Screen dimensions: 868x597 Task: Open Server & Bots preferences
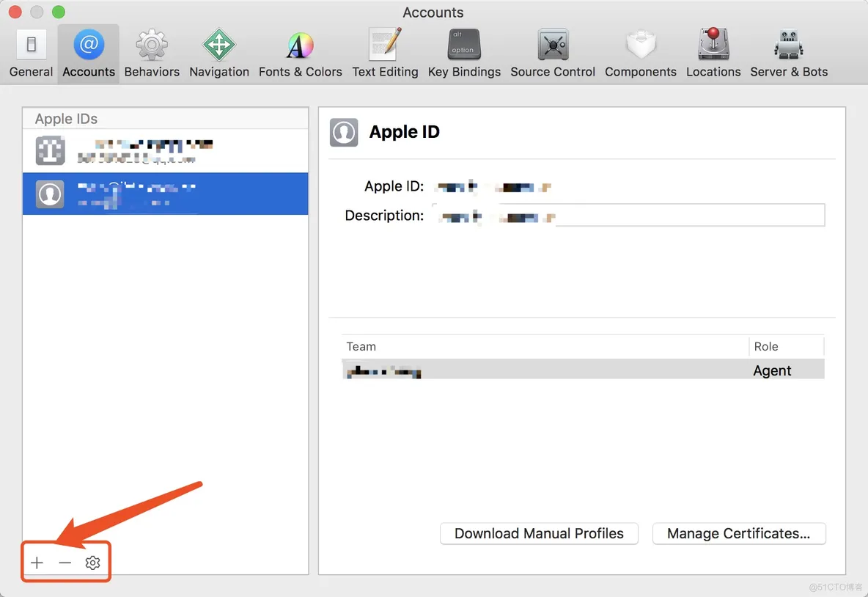pos(789,54)
